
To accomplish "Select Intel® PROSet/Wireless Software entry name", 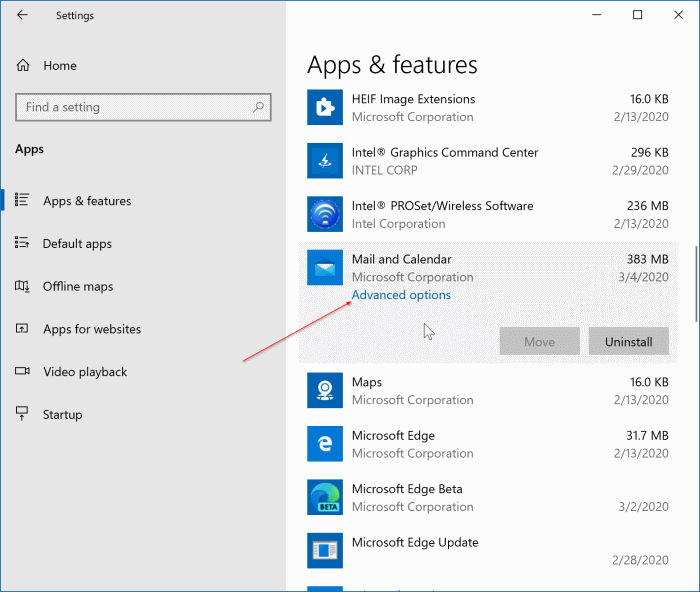I will point(442,206).
